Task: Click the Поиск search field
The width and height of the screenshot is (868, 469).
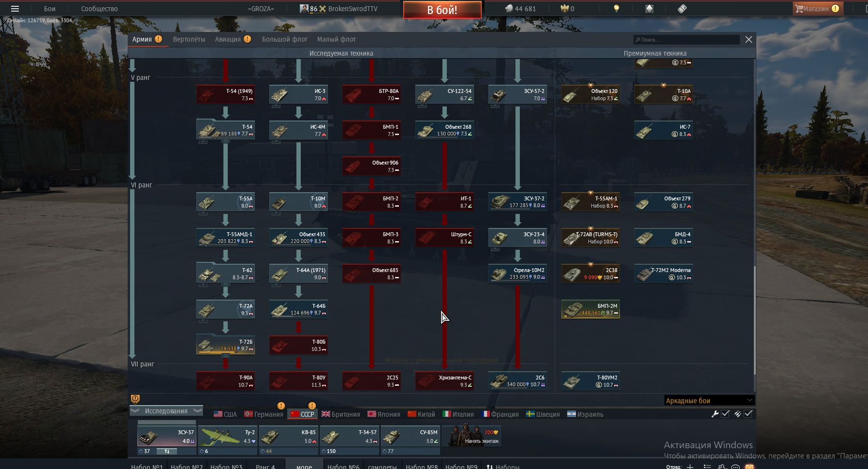Action: coord(687,40)
